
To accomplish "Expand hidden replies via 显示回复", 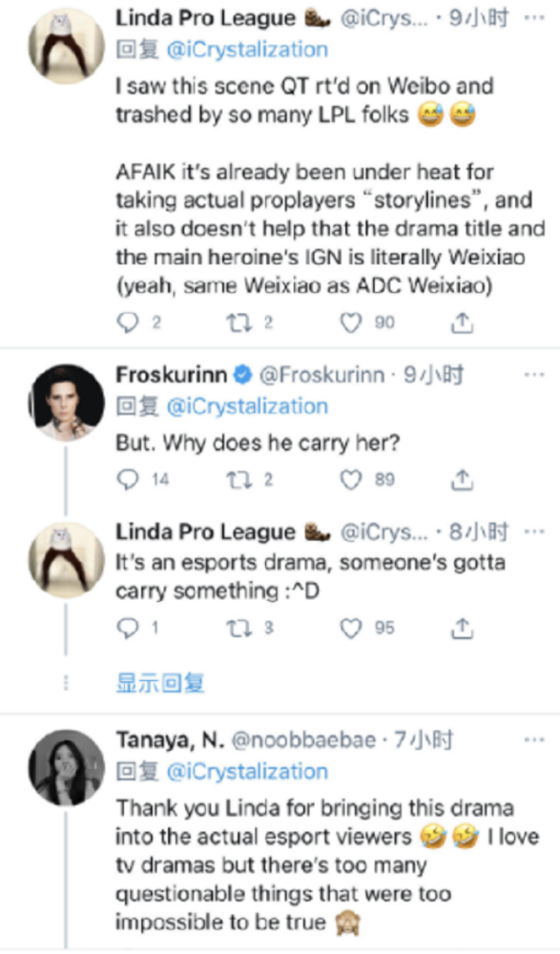I will 160,683.
